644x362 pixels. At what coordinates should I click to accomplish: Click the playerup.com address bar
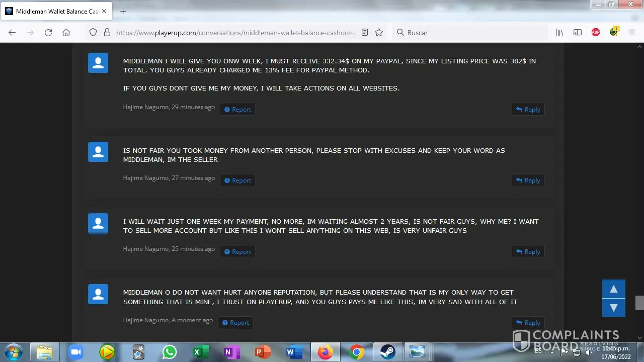pyautogui.click(x=236, y=32)
